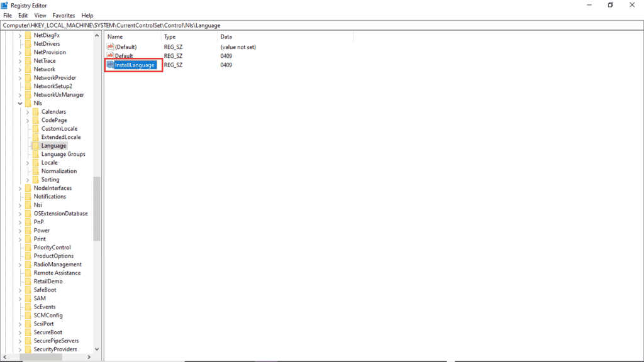Select the SCMConfig key

point(48,315)
